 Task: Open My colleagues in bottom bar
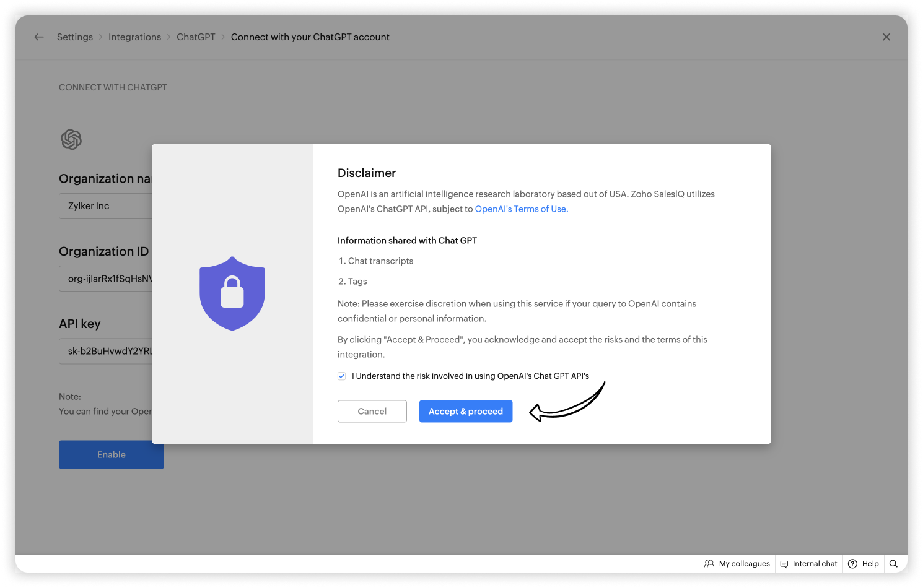tap(737, 564)
